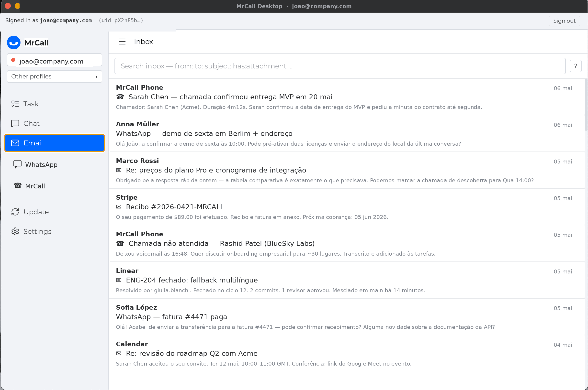Screen dimensions: 588x390
Task: Click the Chat bubble icon
Action: pos(15,123)
